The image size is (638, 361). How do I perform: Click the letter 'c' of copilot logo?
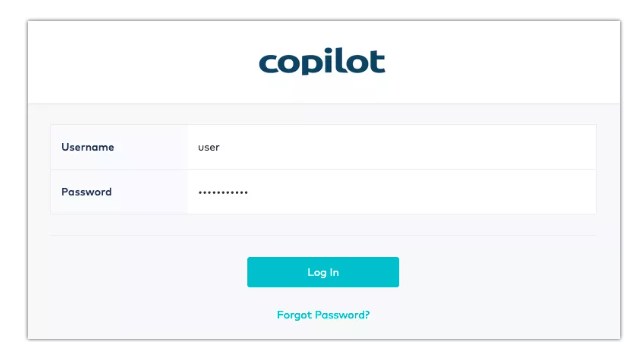pyautogui.click(x=270, y=65)
